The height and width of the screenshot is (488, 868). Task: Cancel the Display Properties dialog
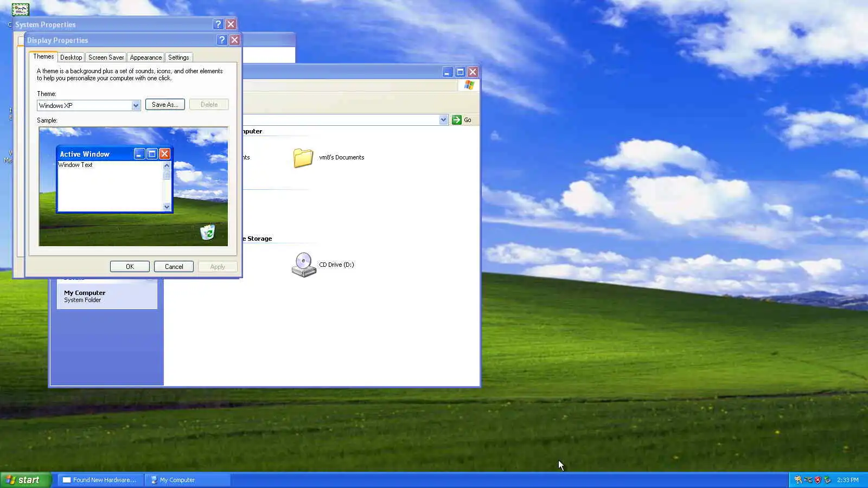pos(174,267)
